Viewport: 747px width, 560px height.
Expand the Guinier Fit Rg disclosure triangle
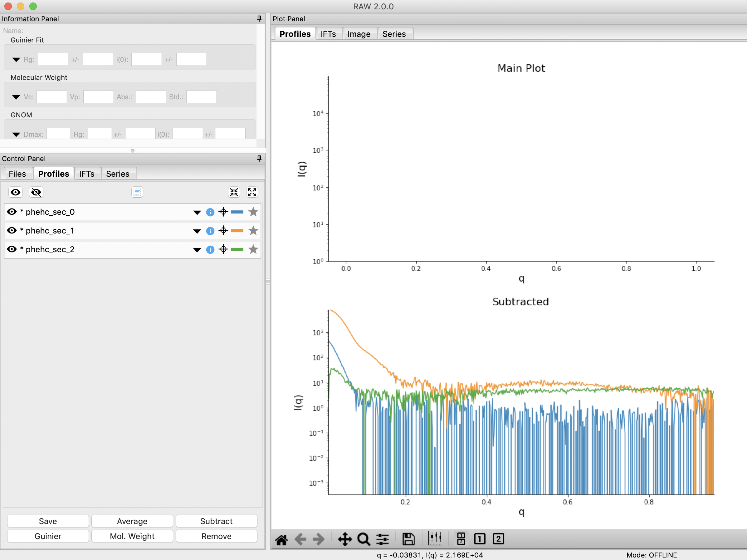point(16,60)
